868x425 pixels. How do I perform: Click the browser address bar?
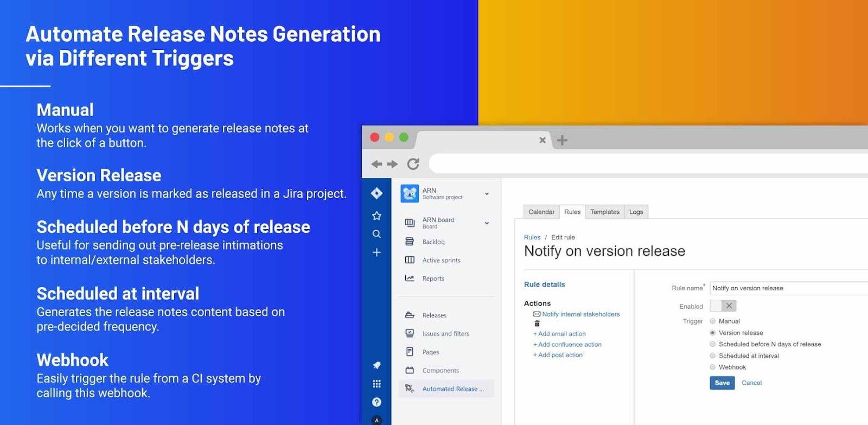(649, 163)
